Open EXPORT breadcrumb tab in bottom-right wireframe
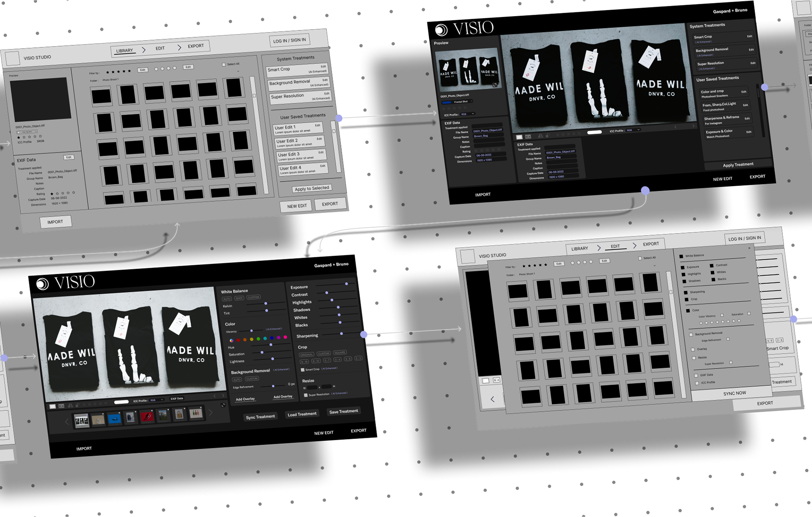The height and width of the screenshot is (517, 812). pyautogui.click(x=651, y=244)
